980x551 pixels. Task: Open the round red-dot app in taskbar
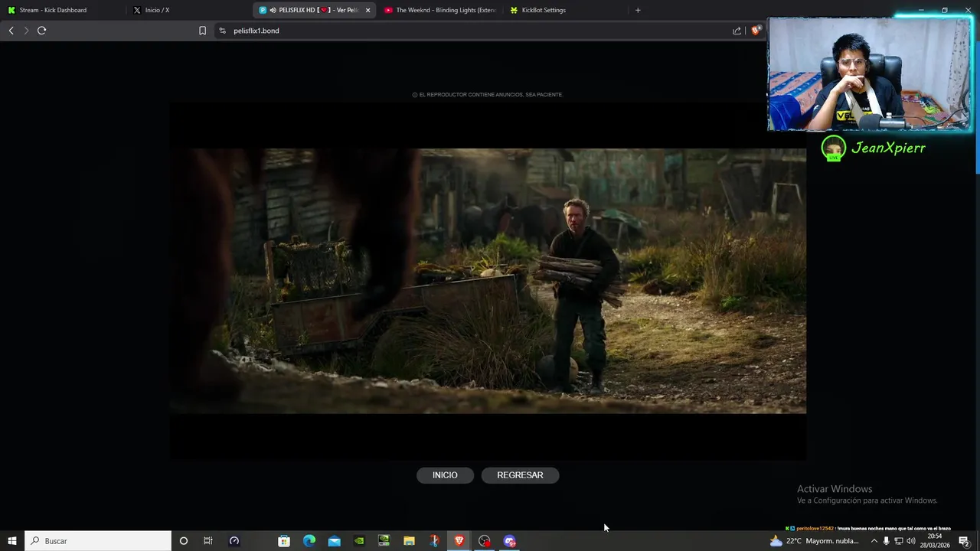pyautogui.click(x=485, y=541)
